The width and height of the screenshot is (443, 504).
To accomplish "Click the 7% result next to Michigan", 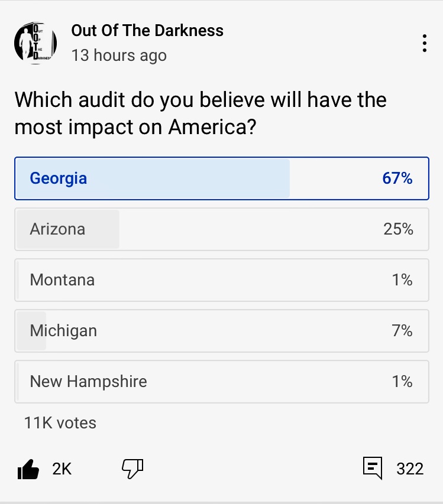I will coord(402,331).
